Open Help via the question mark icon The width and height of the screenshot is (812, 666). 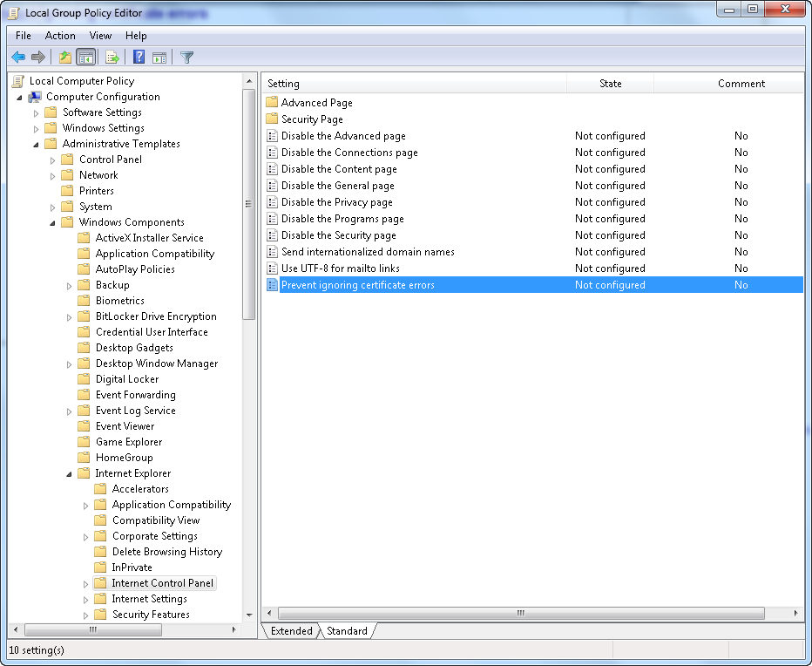(x=139, y=58)
